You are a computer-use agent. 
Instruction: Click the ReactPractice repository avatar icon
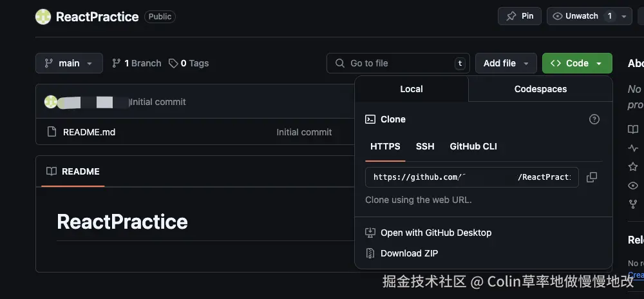pos(43,17)
